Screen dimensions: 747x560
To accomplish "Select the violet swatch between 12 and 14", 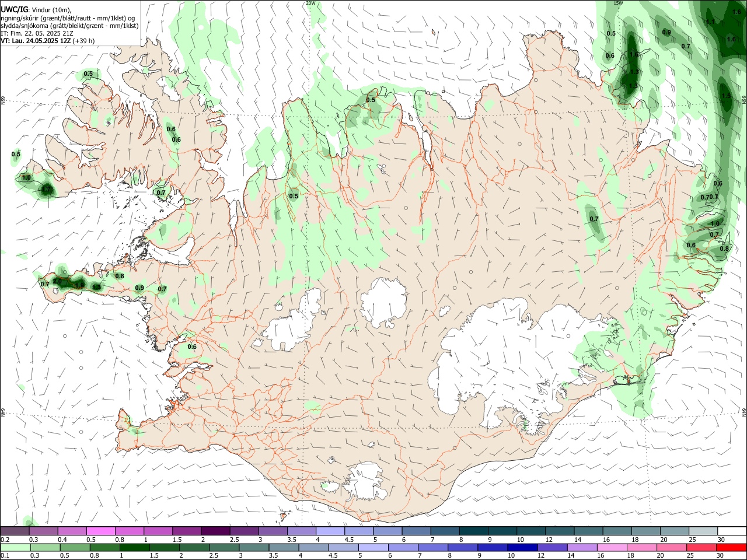I will (x=552, y=548).
